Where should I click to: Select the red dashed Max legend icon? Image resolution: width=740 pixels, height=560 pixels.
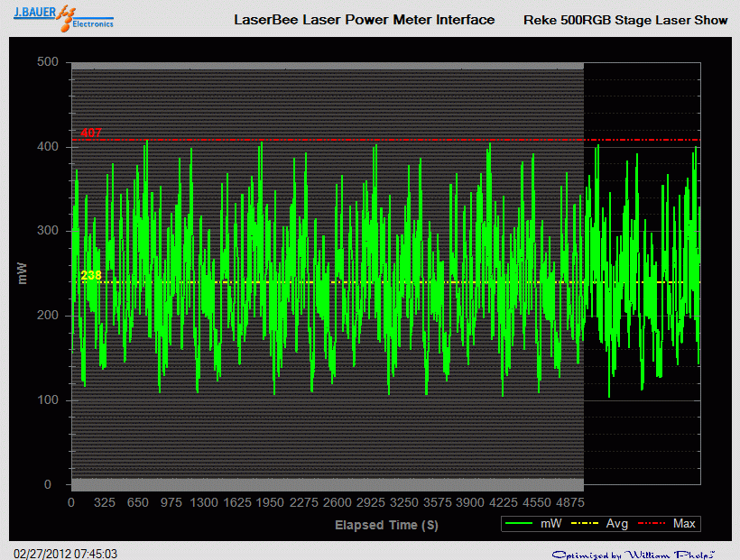[652, 523]
